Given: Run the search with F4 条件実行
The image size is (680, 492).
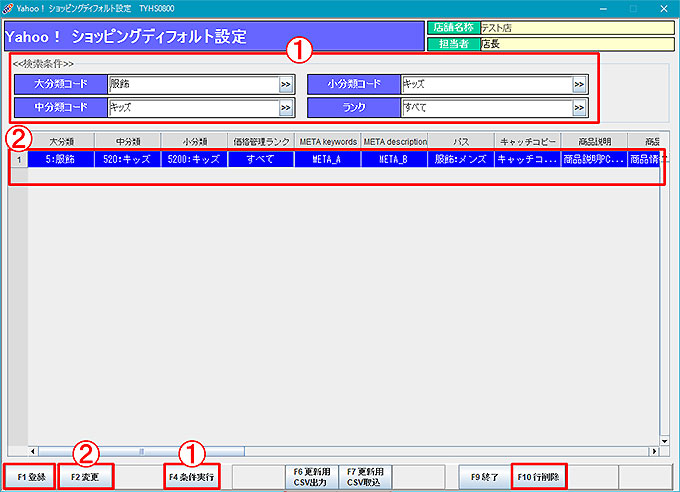Looking at the screenshot, I should click(192, 477).
